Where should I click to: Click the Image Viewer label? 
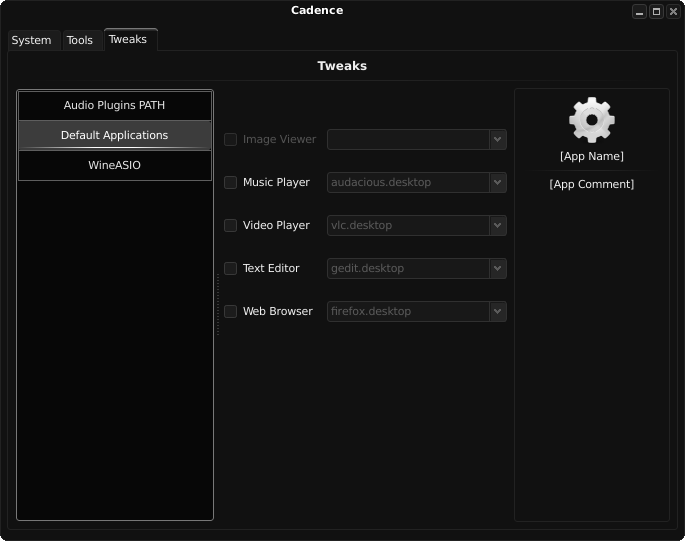click(x=279, y=139)
